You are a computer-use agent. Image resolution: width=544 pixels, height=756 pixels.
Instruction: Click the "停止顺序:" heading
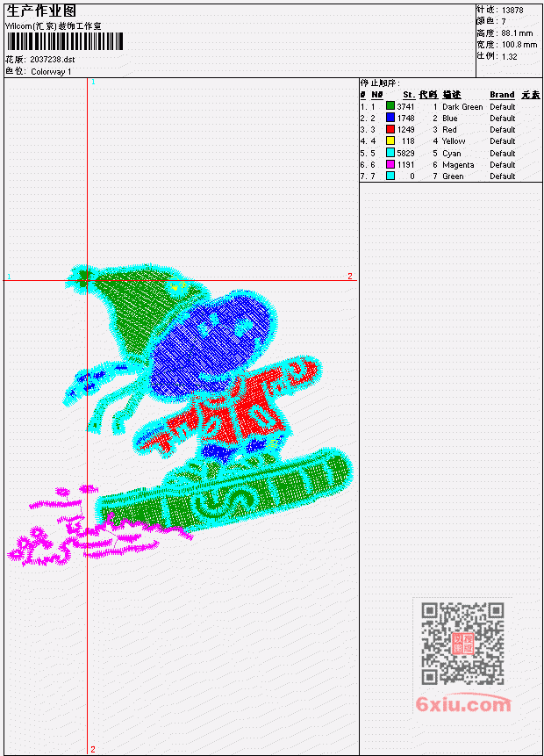[380, 83]
